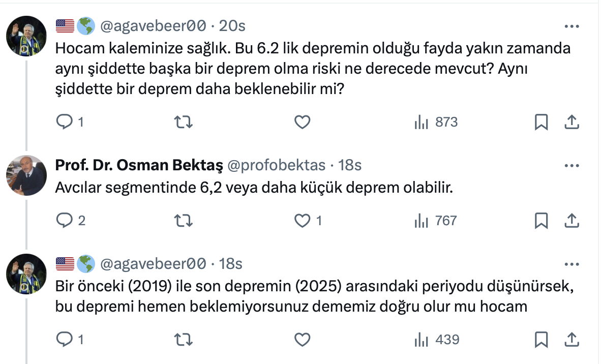View analytics showing 873 views
Image resolution: width=601 pixels, height=364 pixels.
pyautogui.click(x=436, y=122)
